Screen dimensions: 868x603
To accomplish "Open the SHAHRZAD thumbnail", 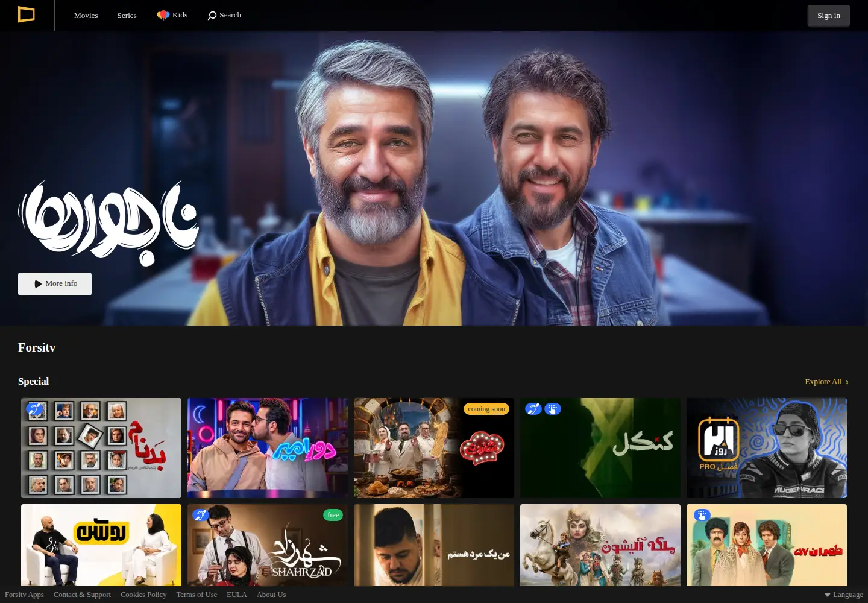I will pyautogui.click(x=268, y=545).
